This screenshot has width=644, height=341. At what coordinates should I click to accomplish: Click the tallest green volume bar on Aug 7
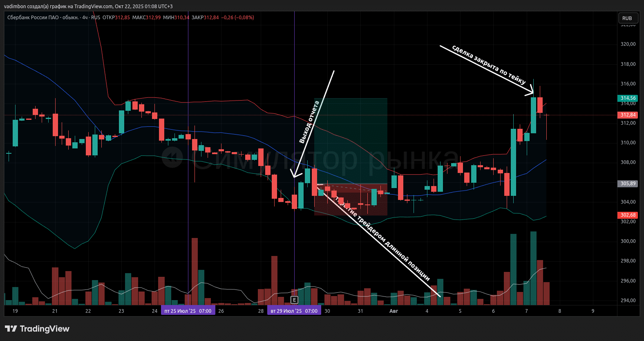[x=533, y=268]
